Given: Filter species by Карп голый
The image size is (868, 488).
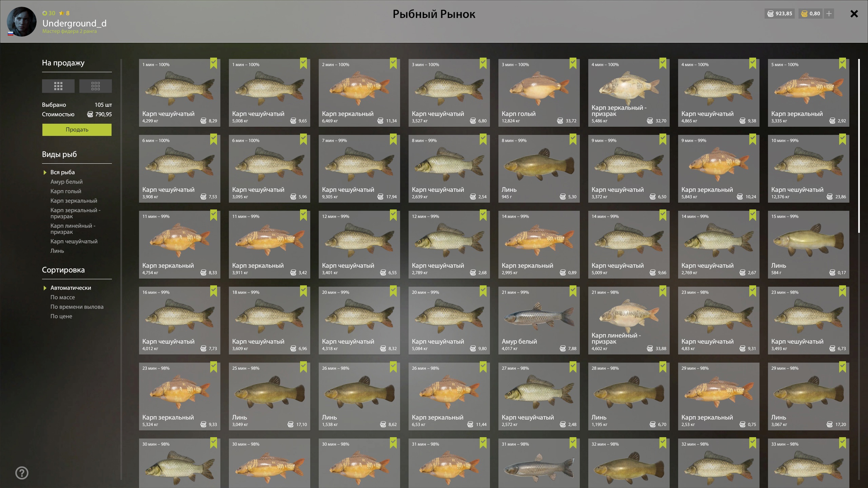Looking at the screenshot, I should [x=66, y=191].
